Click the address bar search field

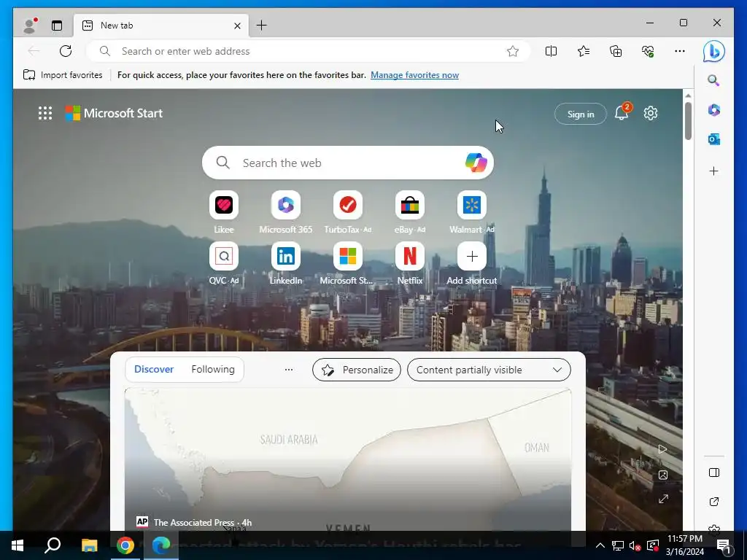coord(309,51)
